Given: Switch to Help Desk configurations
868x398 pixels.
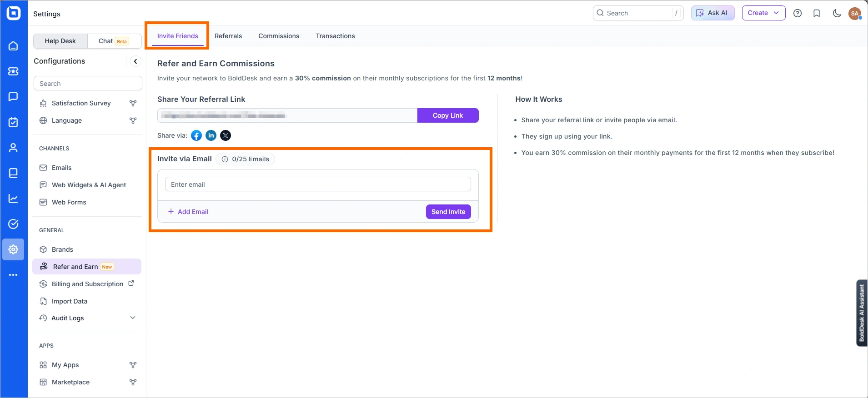Looking at the screenshot, I should [x=60, y=41].
